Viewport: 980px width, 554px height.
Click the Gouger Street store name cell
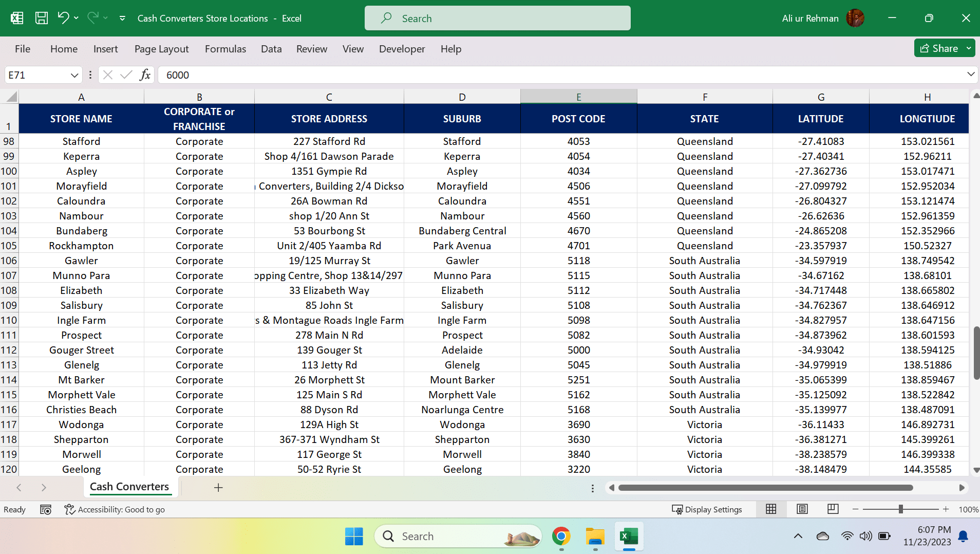pos(81,350)
